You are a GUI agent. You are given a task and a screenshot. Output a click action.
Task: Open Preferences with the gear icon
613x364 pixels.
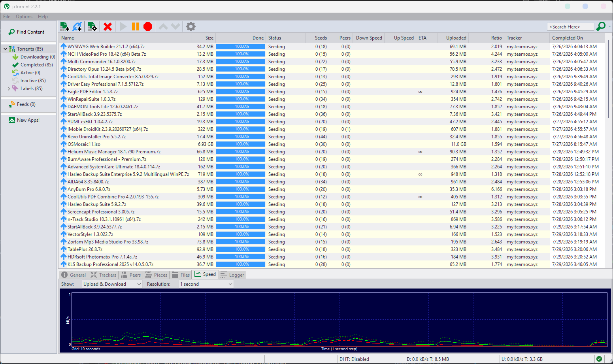click(191, 26)
